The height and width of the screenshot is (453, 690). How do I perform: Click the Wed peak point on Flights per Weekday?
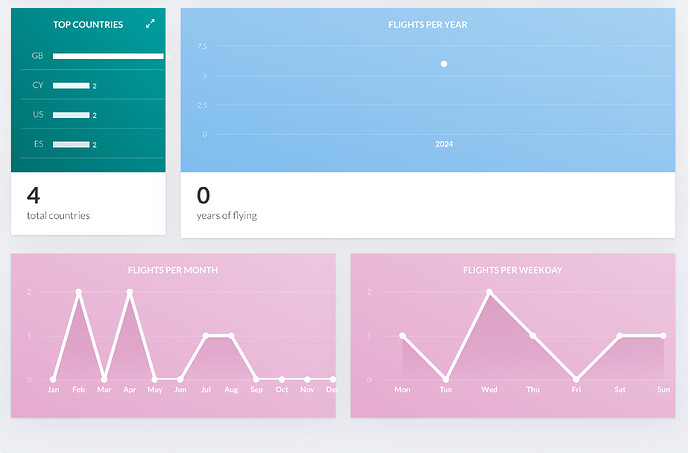489,292
